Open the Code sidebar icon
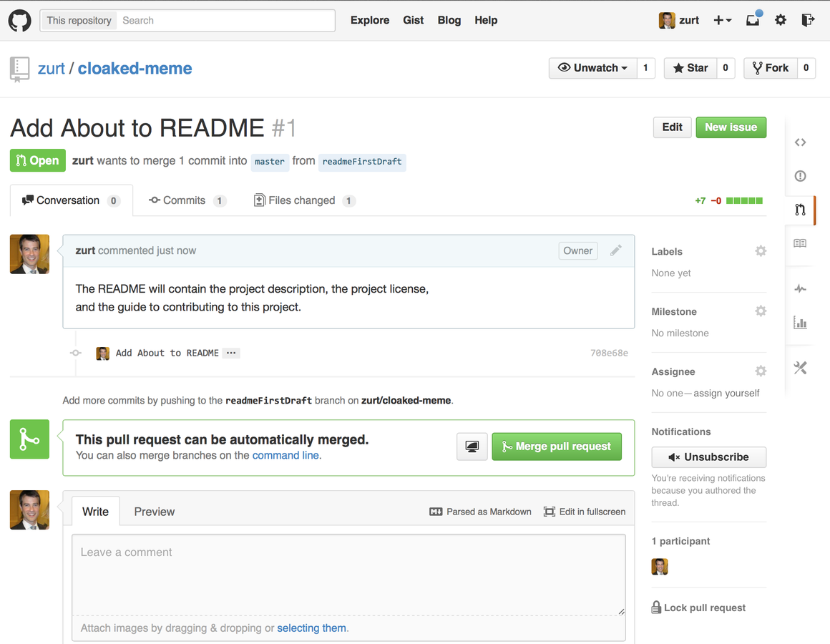 pos(800,142)
